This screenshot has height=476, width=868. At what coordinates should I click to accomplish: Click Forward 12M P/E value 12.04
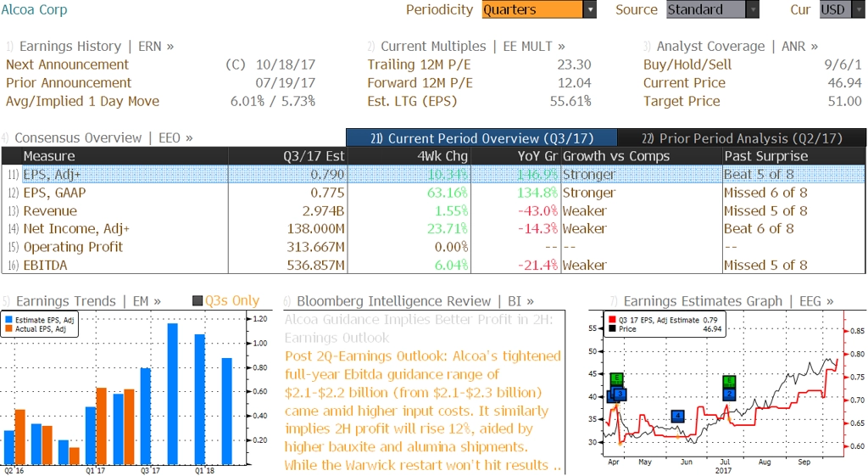click(574, 83)
